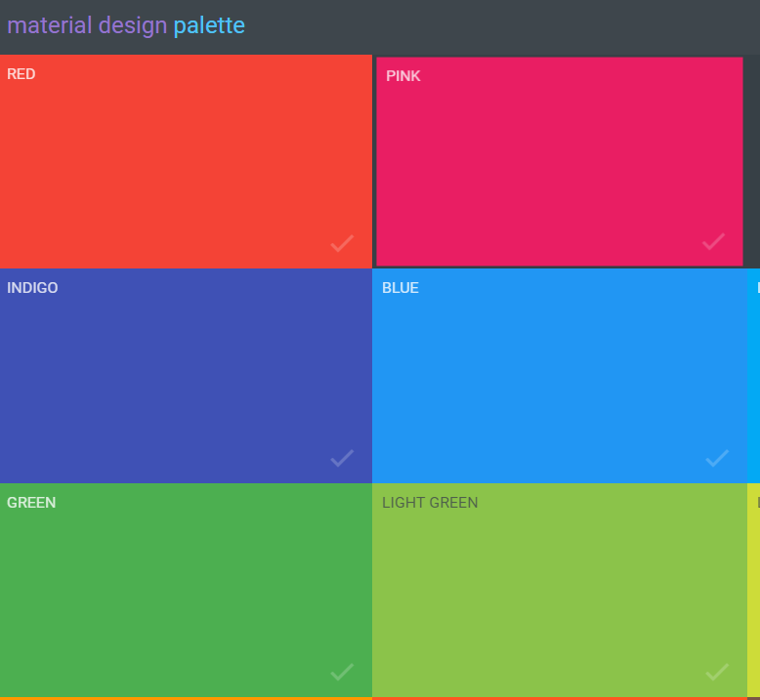Toggle the Green tile's checkmark
The image size is (760, 700).
click(x=342, y=672)
